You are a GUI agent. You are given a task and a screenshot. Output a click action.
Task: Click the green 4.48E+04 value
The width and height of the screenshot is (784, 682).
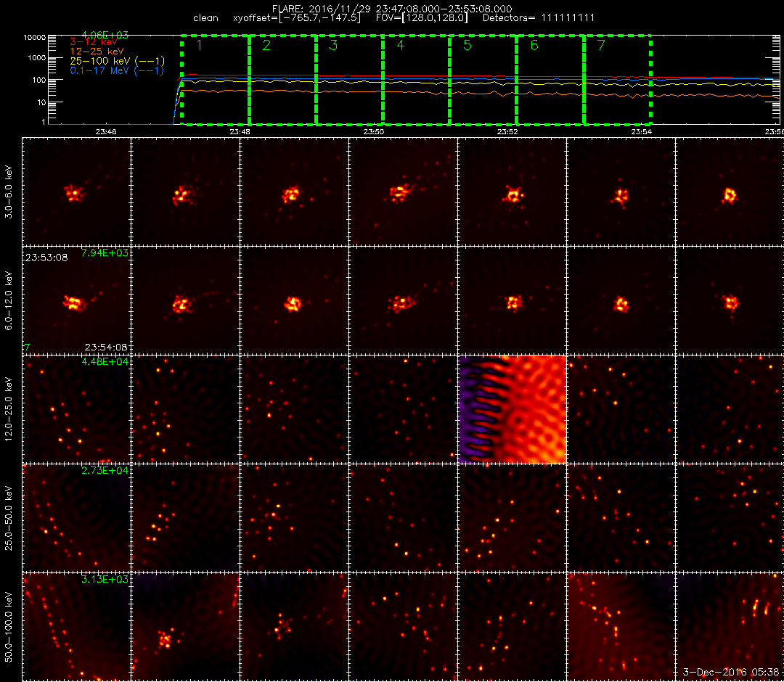[x=105, y=362]
